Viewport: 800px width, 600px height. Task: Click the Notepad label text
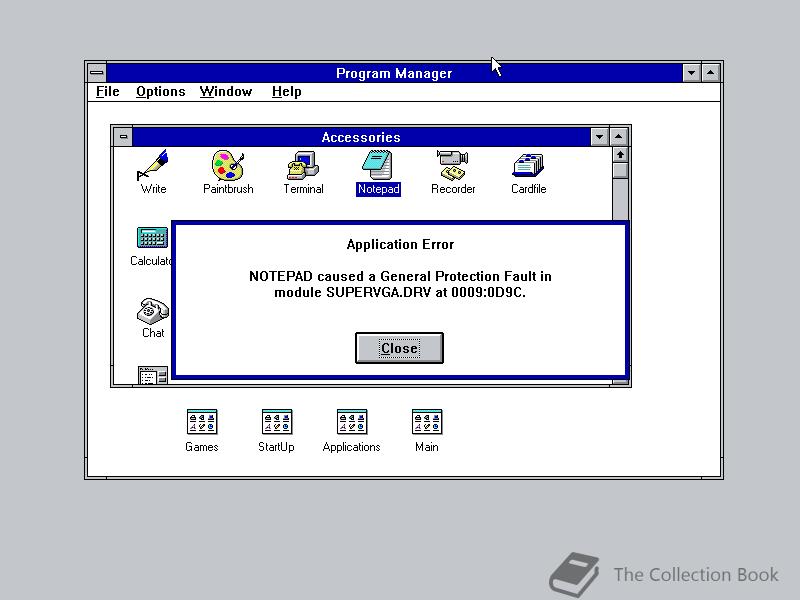pos(378,189)
